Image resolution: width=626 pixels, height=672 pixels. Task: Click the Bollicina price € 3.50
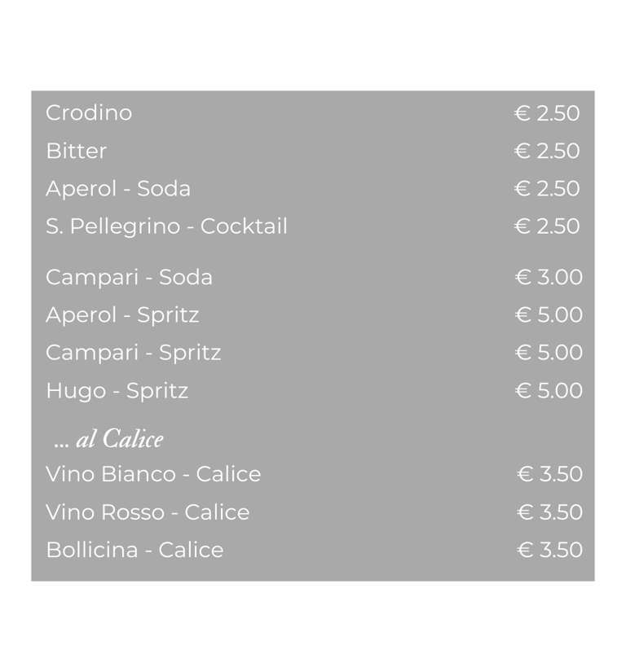coord(549,551)
